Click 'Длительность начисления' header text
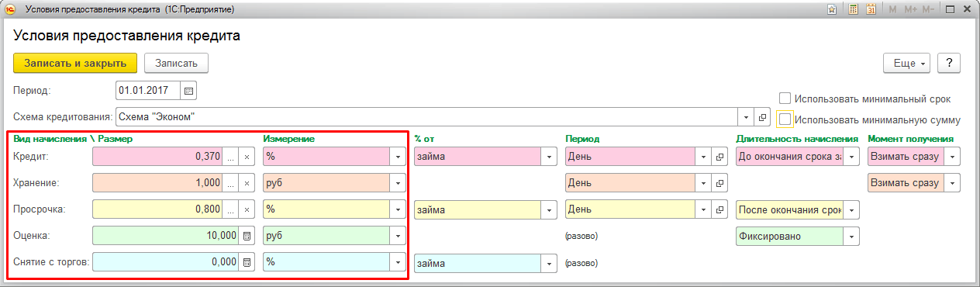The width and height of the screenshot is (980, 287). pos(796,139)
